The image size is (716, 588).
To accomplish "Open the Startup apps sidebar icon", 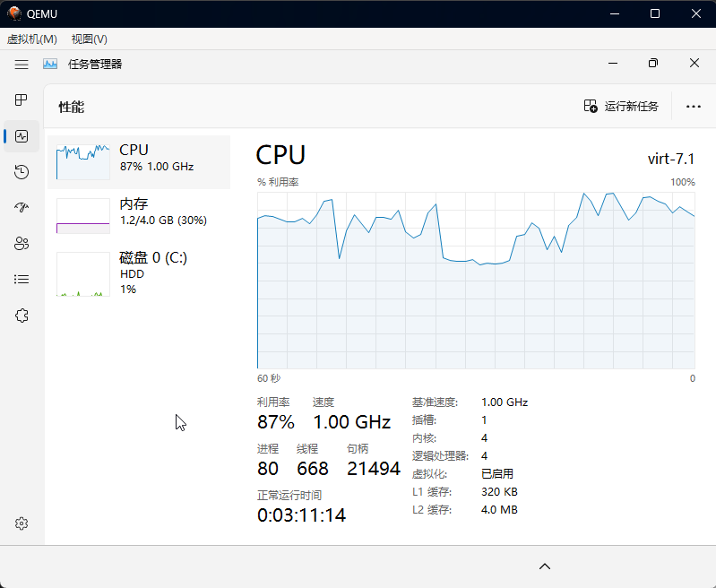I will [22, 207].
